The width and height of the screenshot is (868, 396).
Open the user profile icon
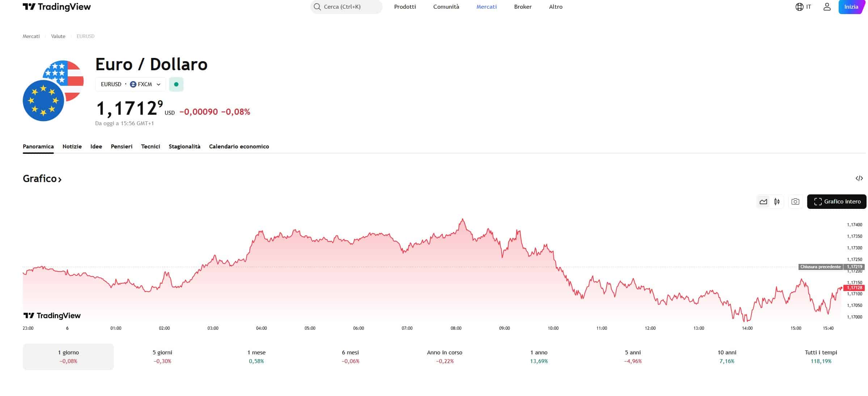pyautogui.click(x=827, y=7)
